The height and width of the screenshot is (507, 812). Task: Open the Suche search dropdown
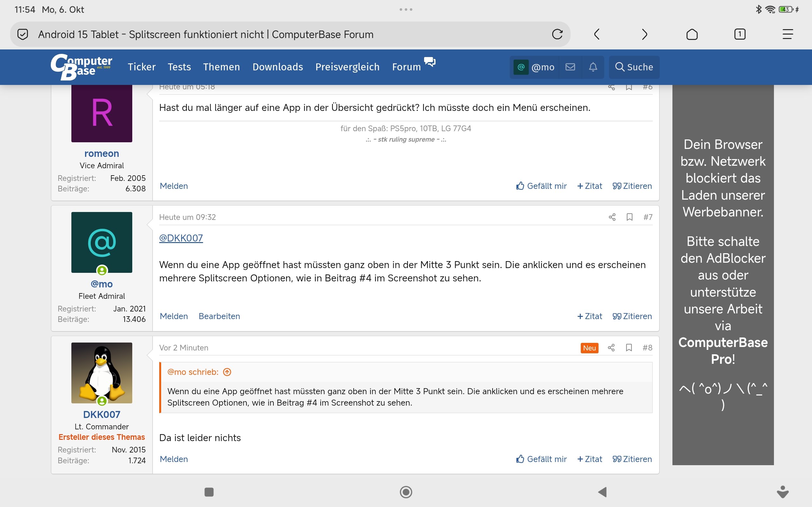coord(634,67)
